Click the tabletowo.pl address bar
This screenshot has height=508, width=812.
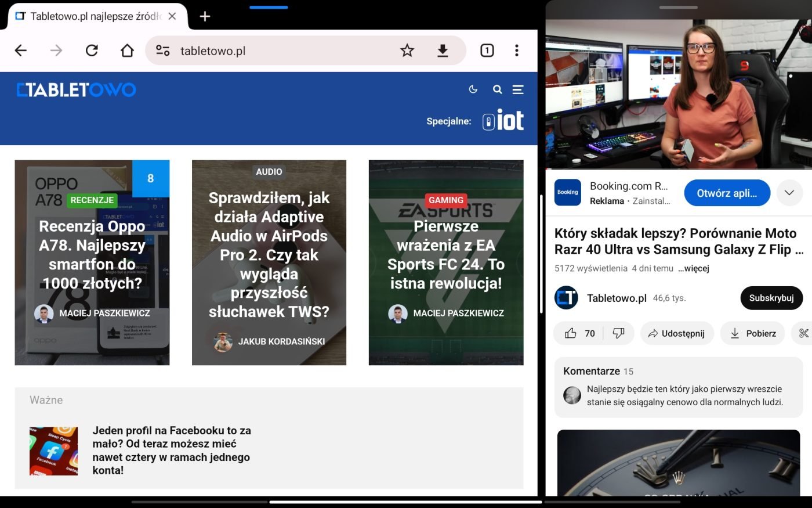click(306, 51)
